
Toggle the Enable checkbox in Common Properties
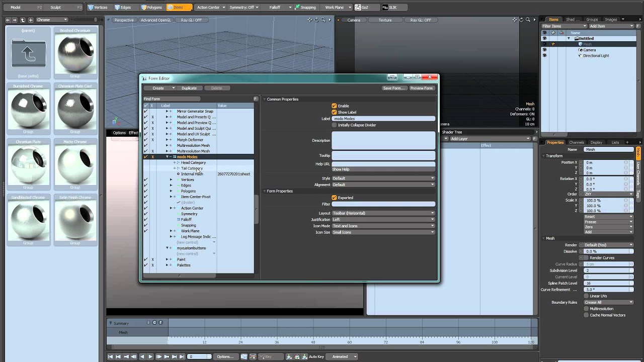pos(334,106)
